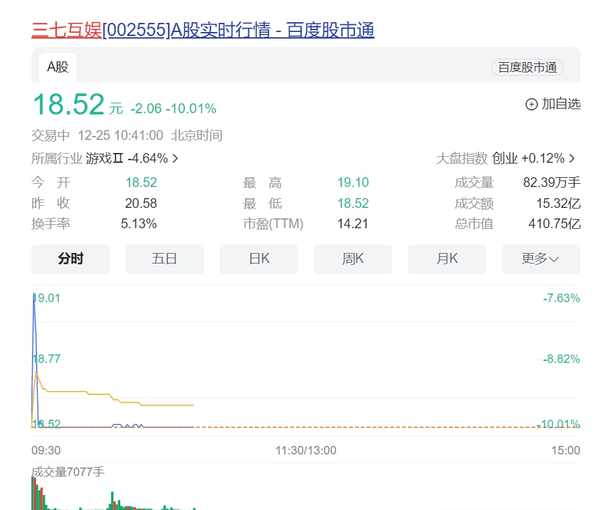Show the 月K monthly chart
The height and width of the screenshot is (510, 600).
tap(446, 259)
